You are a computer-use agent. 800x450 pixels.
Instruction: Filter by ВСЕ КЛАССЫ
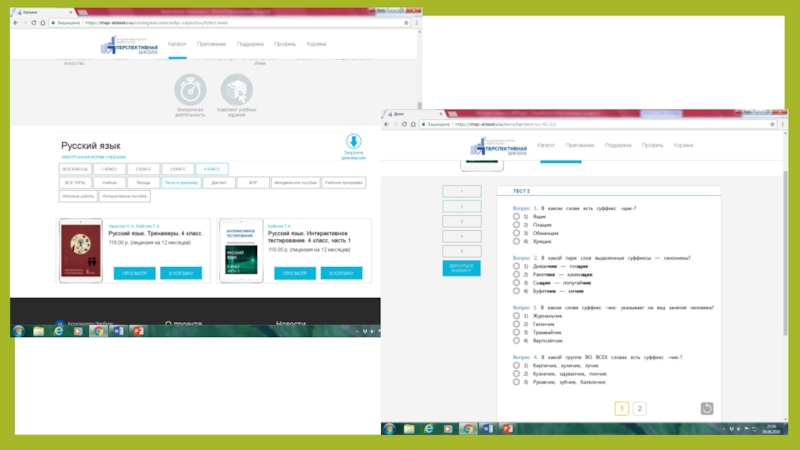tap(75, 169)
